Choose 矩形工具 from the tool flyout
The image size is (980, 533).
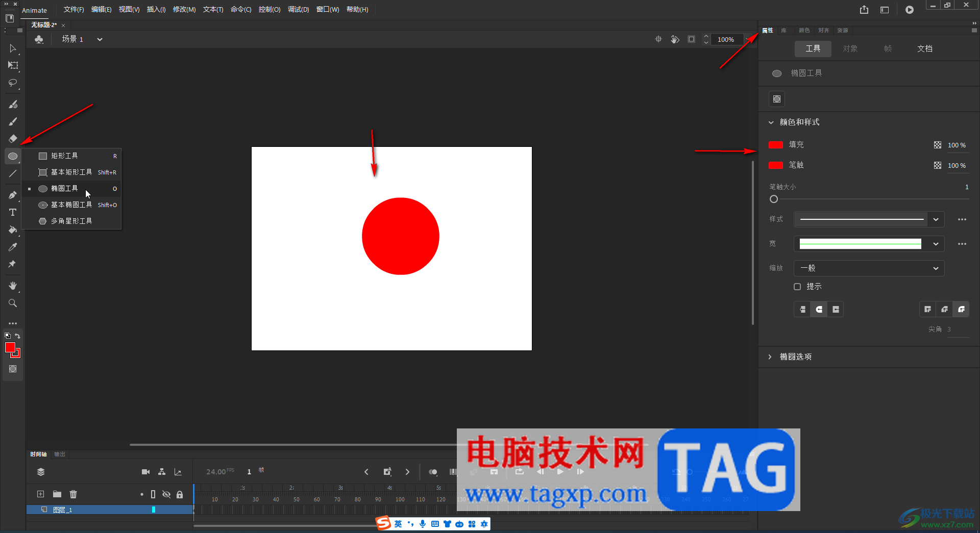[x=71, y=156]
